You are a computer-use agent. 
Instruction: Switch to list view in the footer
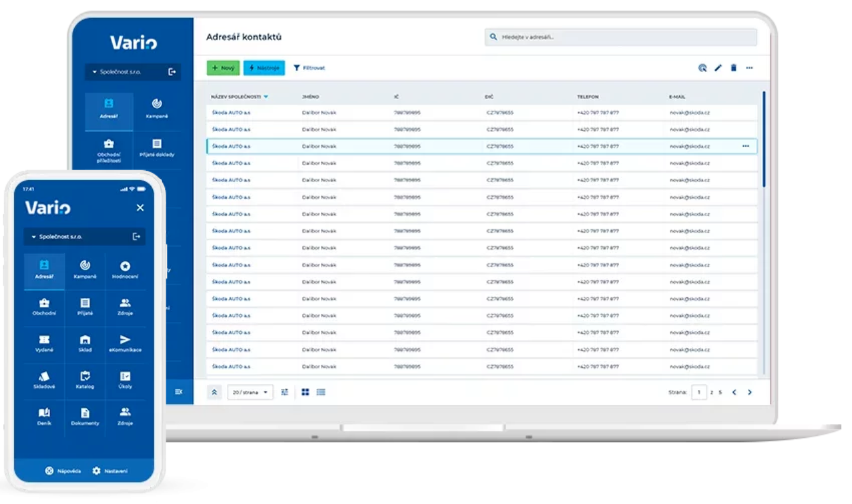coord(321,393)
